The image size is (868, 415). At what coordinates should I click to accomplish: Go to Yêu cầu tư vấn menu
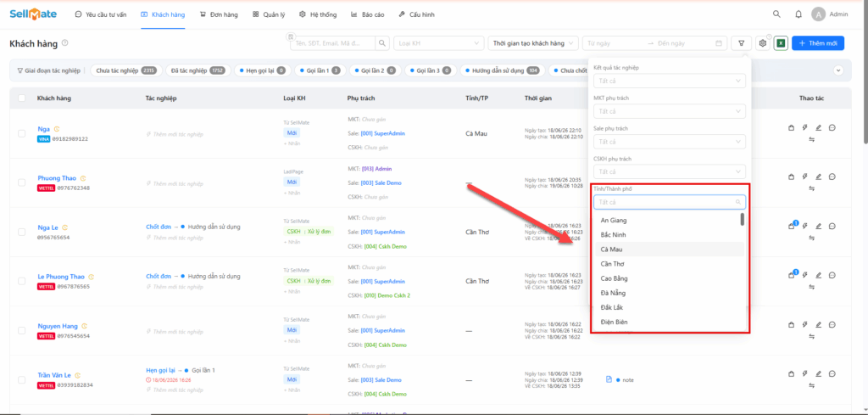click(101, 15)
